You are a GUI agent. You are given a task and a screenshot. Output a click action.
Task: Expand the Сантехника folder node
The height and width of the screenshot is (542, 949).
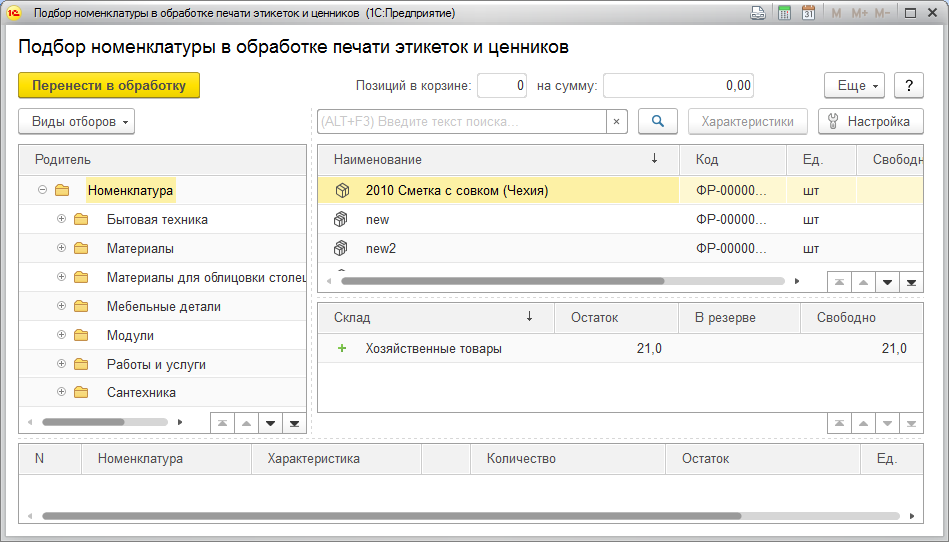[x=62, y=392]
